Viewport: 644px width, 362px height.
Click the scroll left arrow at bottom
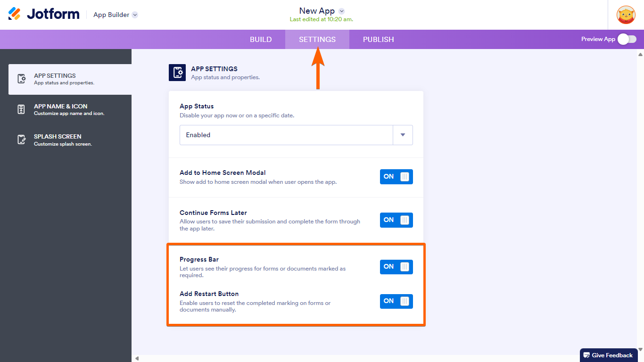[137, 358]
